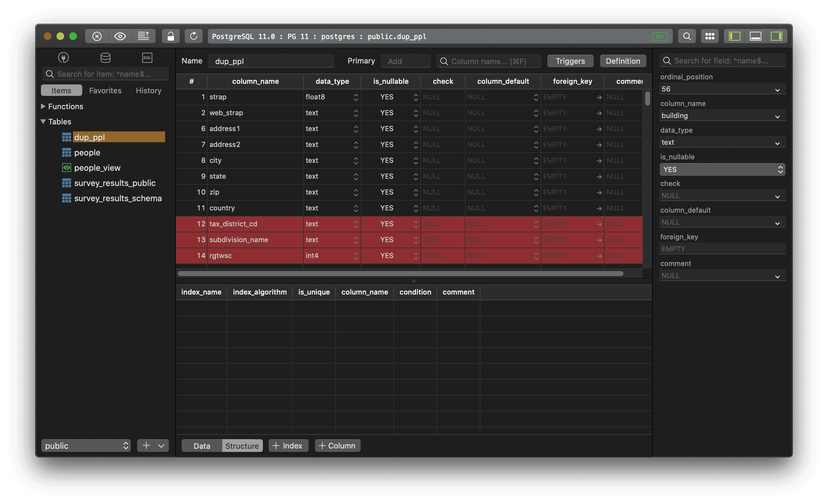The image size is (828, 504).
Task: Click the Definition button
Action: pos(623,61)
